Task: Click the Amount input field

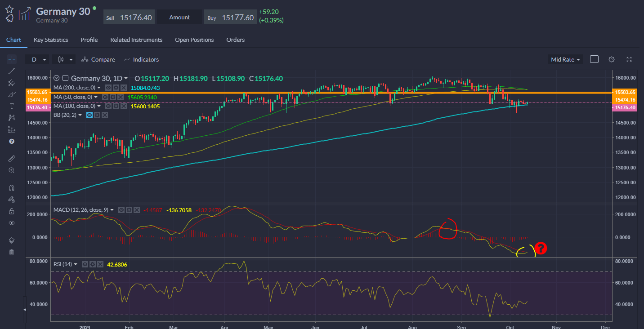Action: click(x=179, y=18)
